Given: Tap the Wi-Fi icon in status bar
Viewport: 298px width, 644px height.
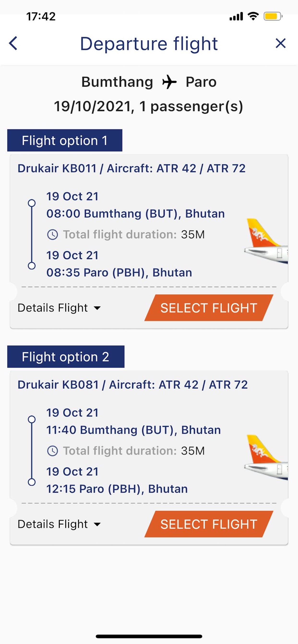Looking at the screenshot, I should coord(253,16).
